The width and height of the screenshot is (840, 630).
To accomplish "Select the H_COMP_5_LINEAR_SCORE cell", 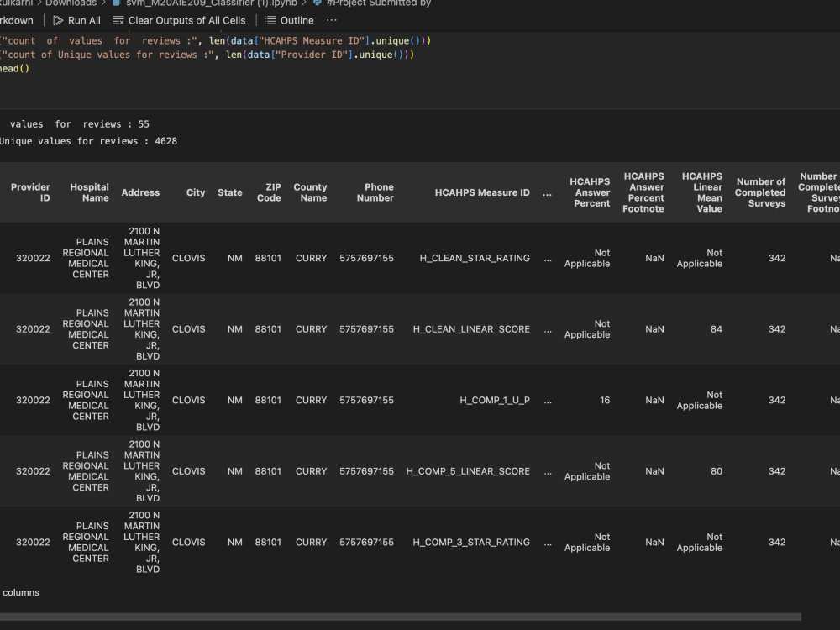I will (x=468, y=471).
